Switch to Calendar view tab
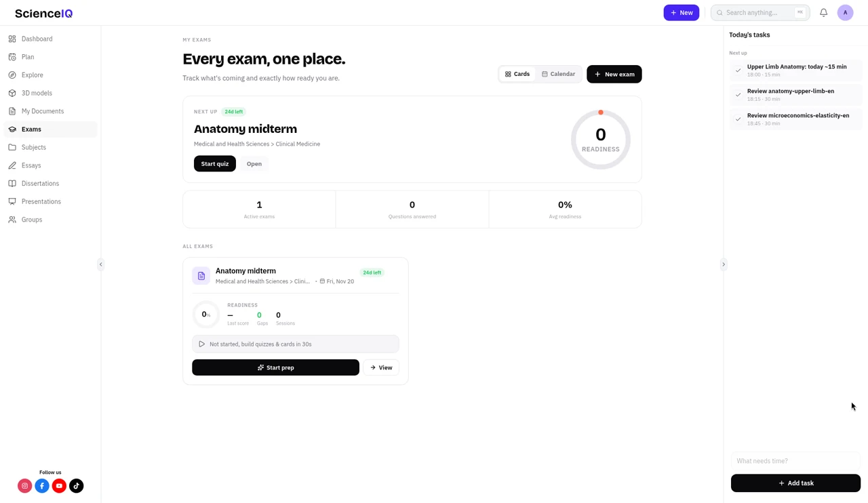This screenshot has height=503, width=868. [x=559, y=74]
